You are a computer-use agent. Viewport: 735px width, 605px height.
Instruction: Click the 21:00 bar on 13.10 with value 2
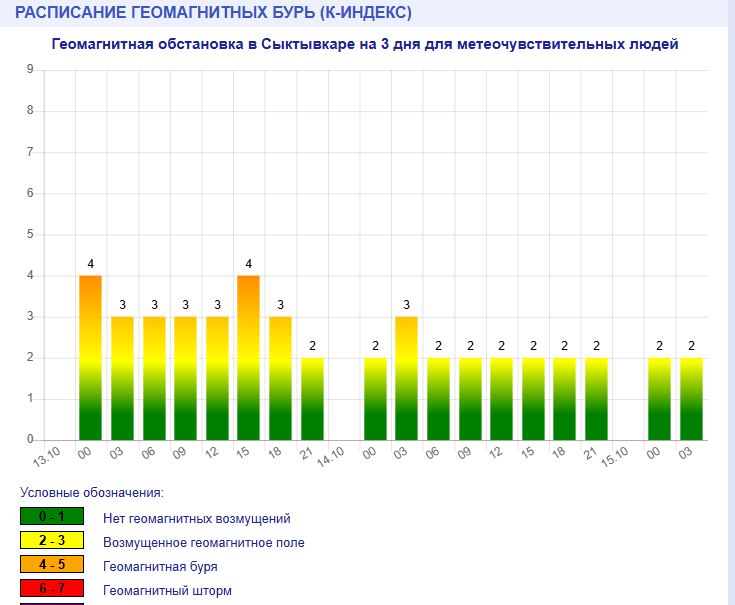[312, 398]
